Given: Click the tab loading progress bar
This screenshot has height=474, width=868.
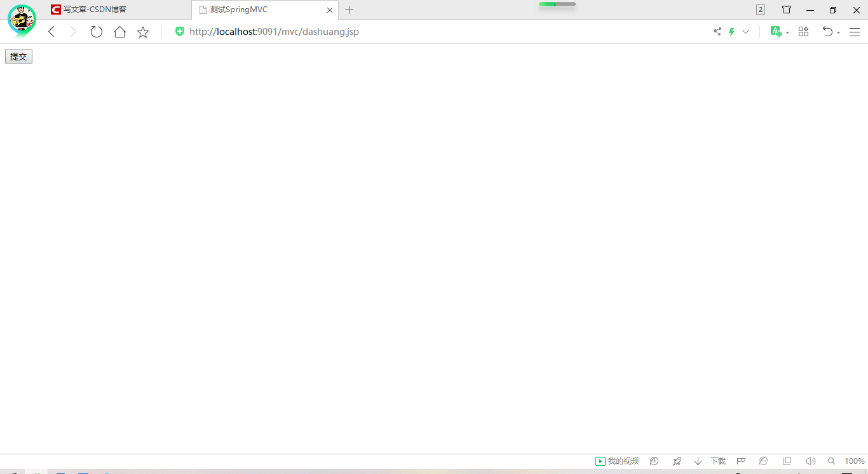Looking at the screenshot, I should pos(557,4).
